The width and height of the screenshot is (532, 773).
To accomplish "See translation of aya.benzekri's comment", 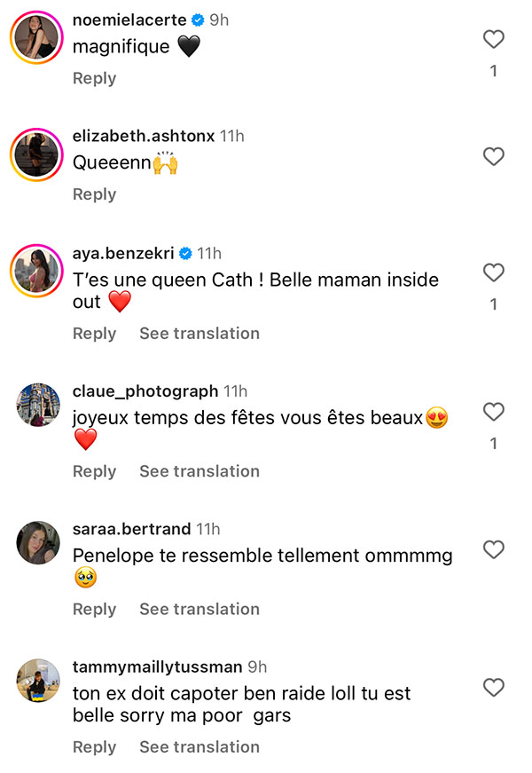I will [199, 334].
